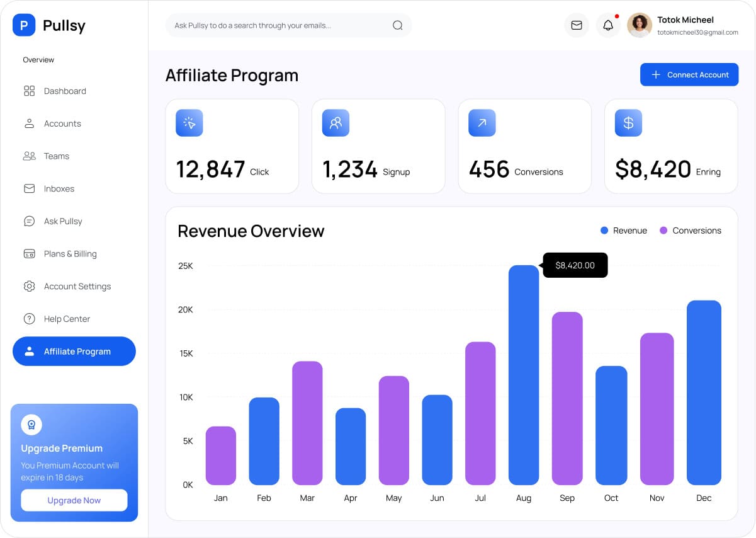Open the Dashboard menu item
Viewport: 756px width, 538px height.
click(x=74, y=91)
